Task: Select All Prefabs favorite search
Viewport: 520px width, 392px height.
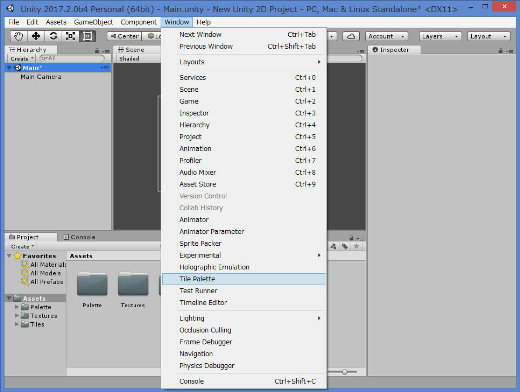Action: tap(42, 282)
